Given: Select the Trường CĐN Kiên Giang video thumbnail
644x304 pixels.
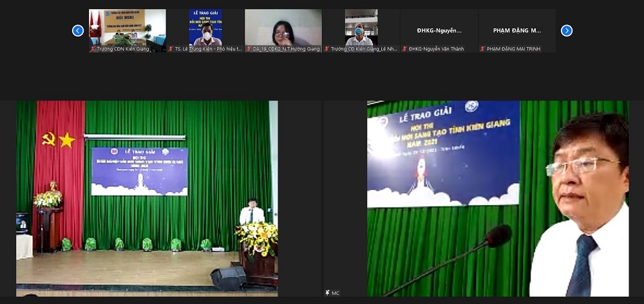Looking at the screenshot, I should [x=128, y=27].
